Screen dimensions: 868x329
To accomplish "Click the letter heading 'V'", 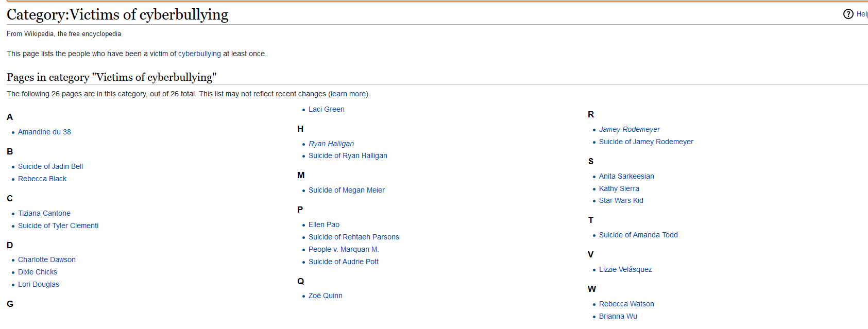I will coord(591,255).
